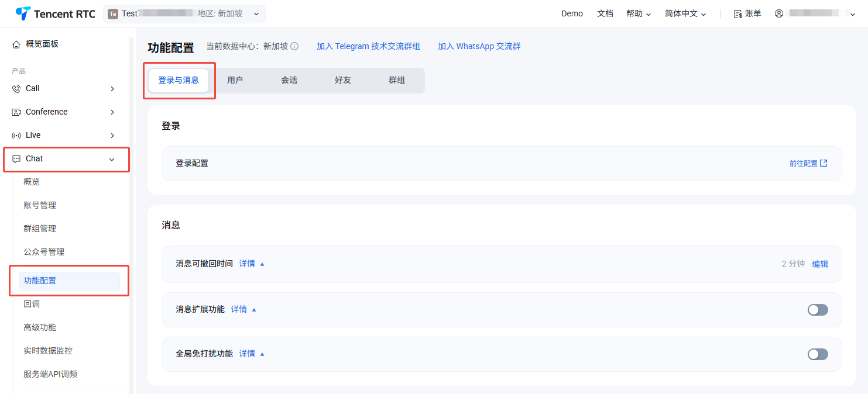Open the account dropdown arrow

click(x=853, y=14)
